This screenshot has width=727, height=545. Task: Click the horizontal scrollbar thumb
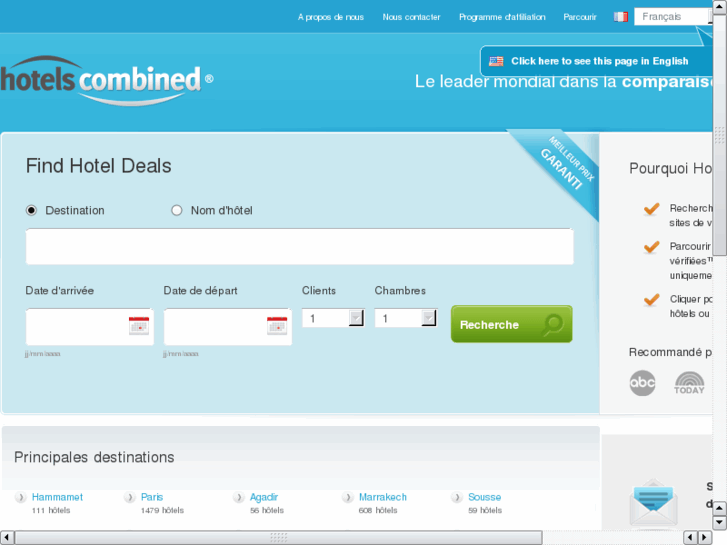coord(279,538)
